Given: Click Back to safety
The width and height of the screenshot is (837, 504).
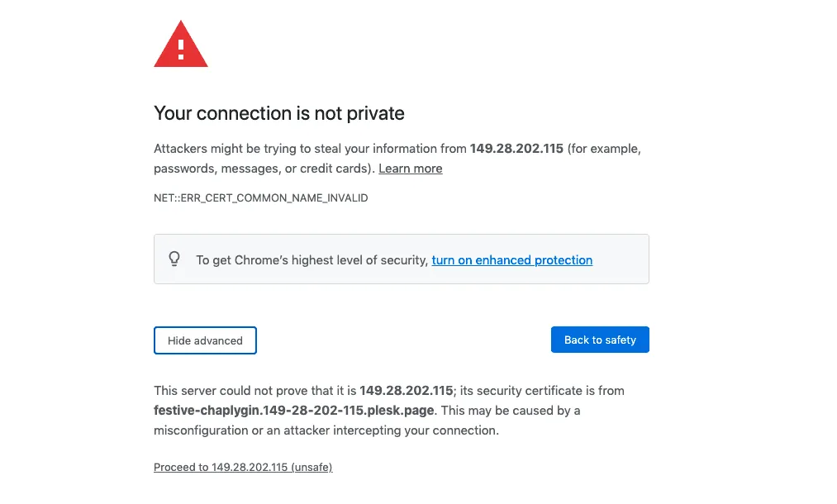Looking at the screenshot, I should [600, 340].
